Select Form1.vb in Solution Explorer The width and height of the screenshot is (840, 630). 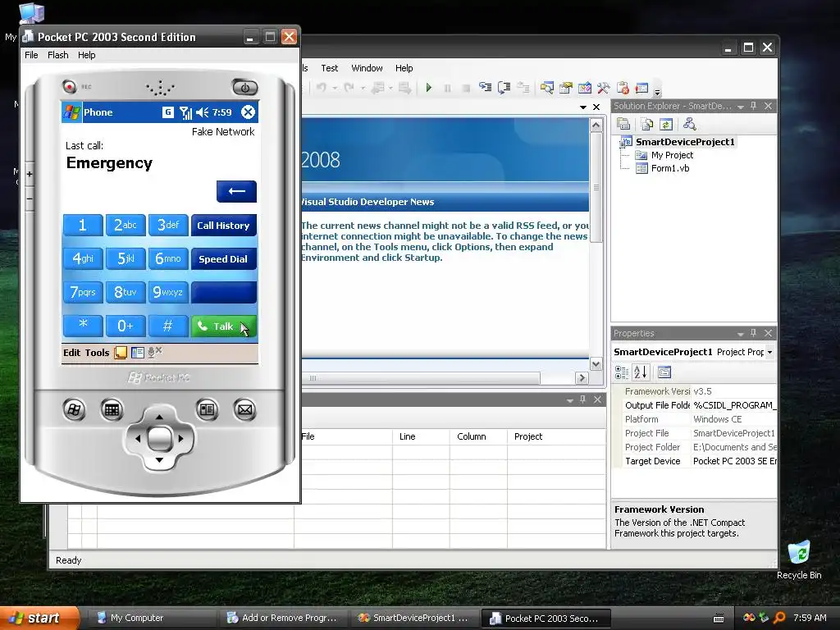pyautogui.click(x=669, y=168)
